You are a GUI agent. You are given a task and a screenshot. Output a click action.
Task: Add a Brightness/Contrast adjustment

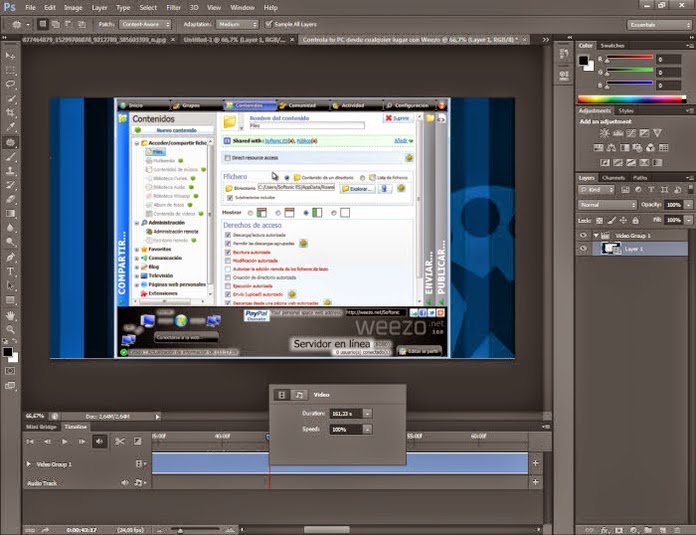(604, 133)
